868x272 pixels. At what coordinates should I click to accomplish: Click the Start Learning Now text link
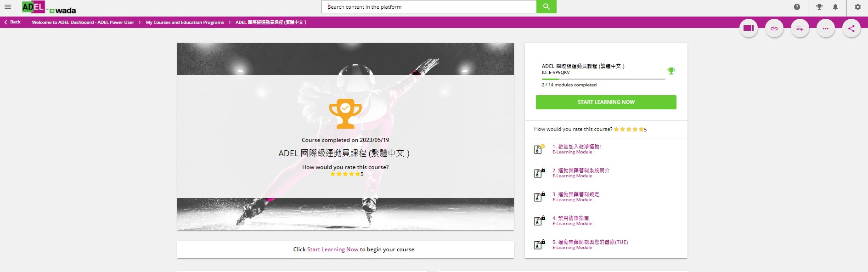pos(333,249)
